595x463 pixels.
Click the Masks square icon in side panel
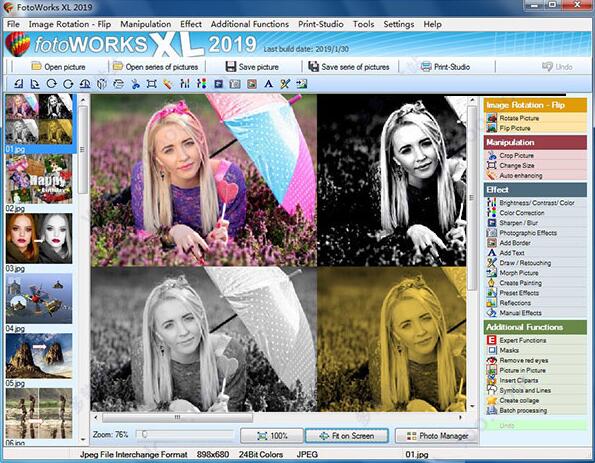click(x=492, y=350)
